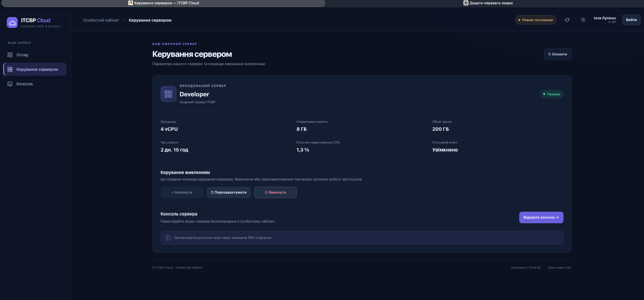Click the Увімкнено guest agent value
644x300 pixels.
[445, 150]
